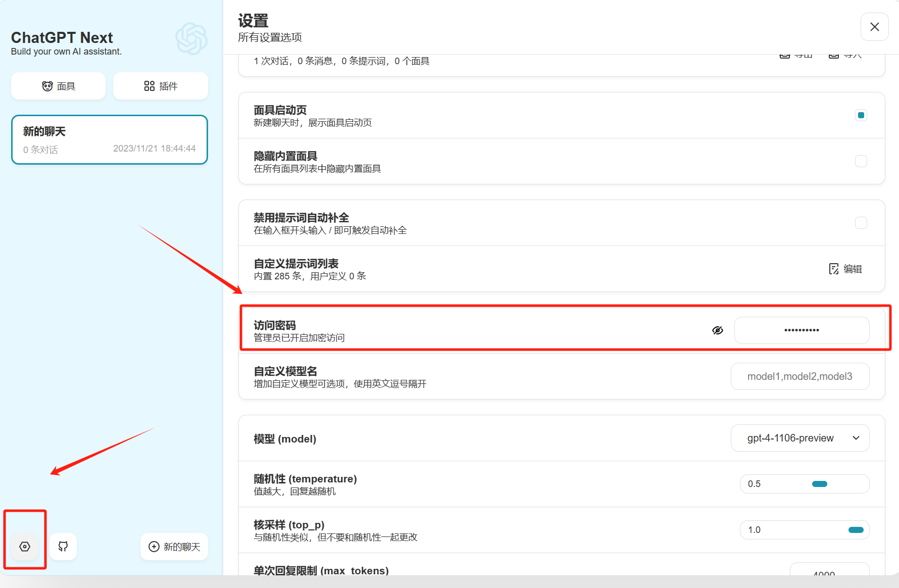Adjust the temperature slider
Screen dimensions: 899x588
click(819, 484)
